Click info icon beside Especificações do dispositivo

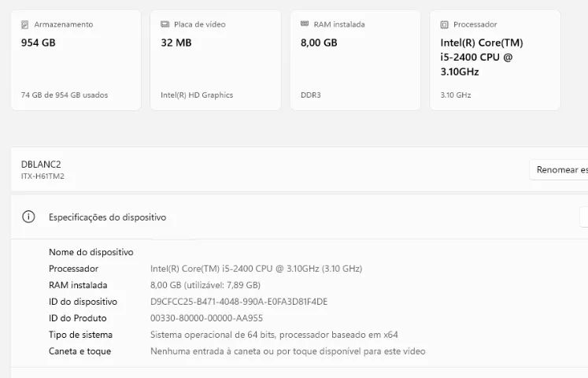tap(28, 217)
